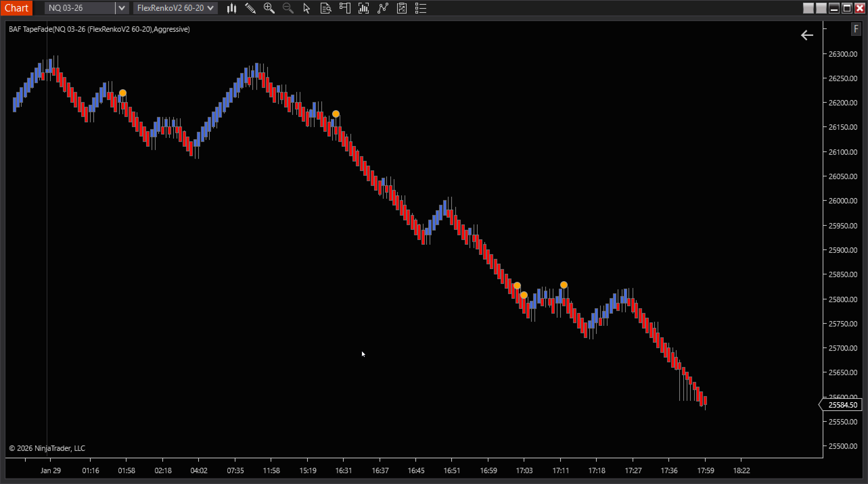Image resolution: width=868 pixels, height=484 pixels.
Task: Open the Strategies clipboard icon
Action: [402, 8]
